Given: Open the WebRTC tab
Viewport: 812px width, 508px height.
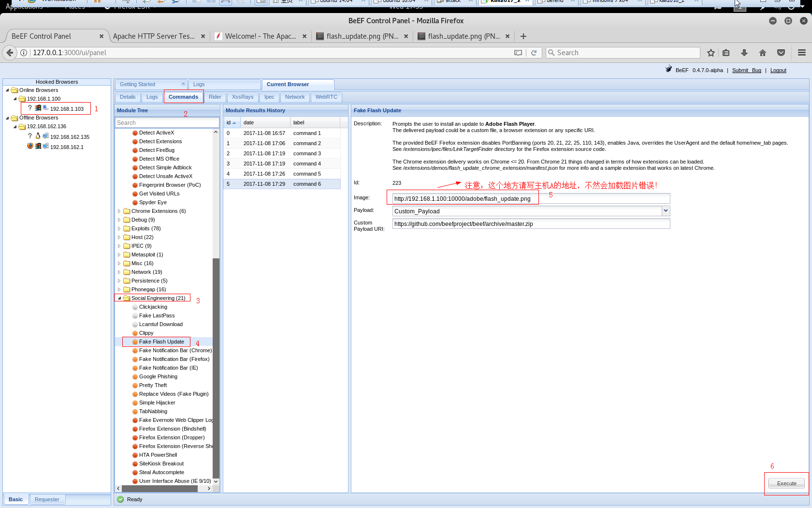Looking at the screenshot, I should pyautogui.click(x=326, y=97).
